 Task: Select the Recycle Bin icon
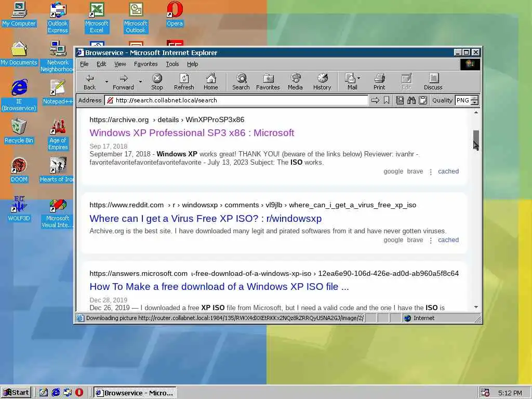point(19,131)
